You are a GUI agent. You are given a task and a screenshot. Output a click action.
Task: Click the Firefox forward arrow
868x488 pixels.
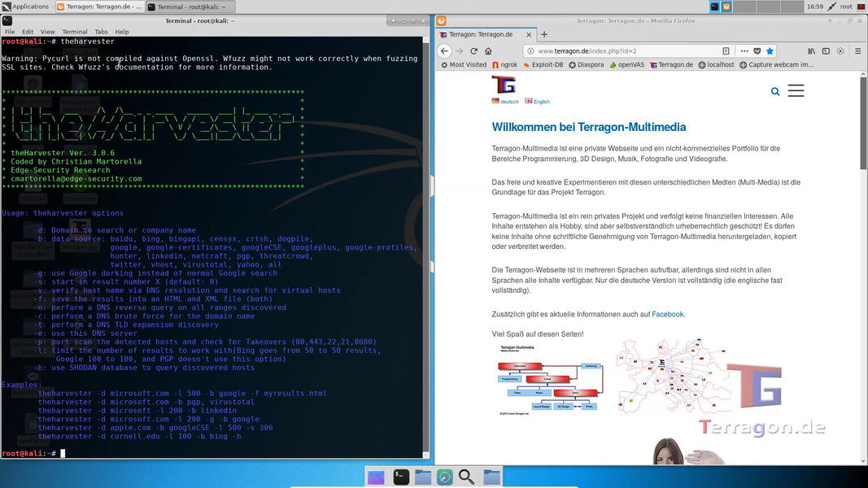459,51
